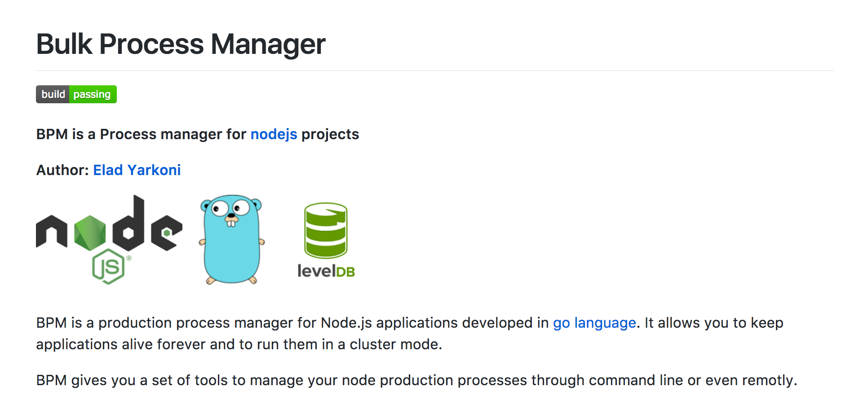The width and height of the screenshot is (868, 413).
Task: Click the Node.js logo
Action: click(108, 233)
